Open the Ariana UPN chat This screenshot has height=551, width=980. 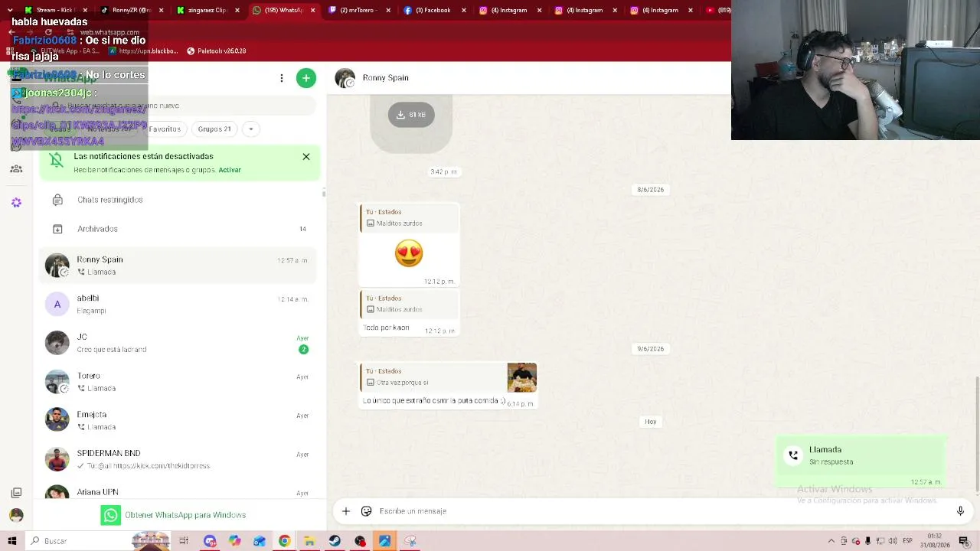(x=178, y=491)
